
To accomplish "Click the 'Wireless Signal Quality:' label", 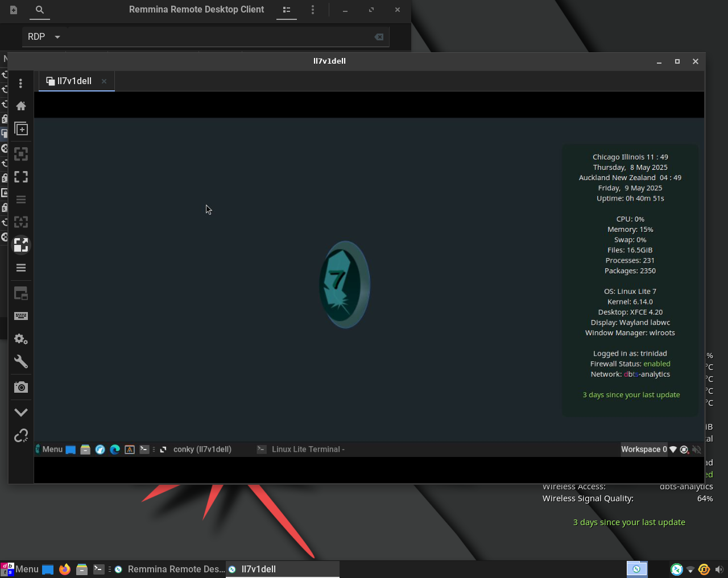I will (588, 498).
